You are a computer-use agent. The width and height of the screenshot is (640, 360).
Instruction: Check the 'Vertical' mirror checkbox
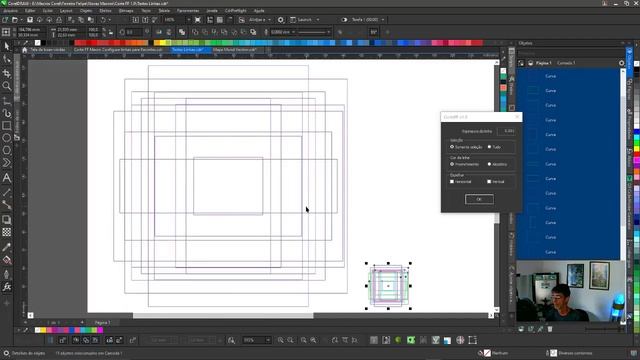point(489,182)
